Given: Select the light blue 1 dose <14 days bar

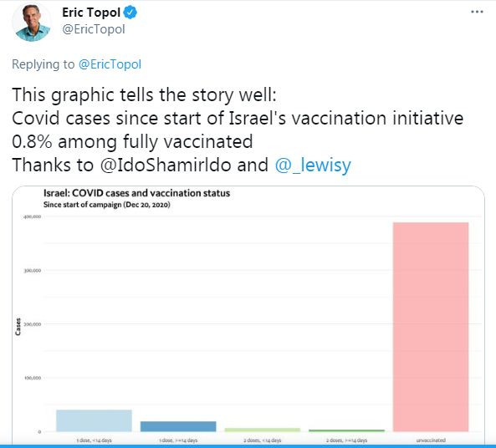Looking at the screenshot, I should click(x=94, y=420).
